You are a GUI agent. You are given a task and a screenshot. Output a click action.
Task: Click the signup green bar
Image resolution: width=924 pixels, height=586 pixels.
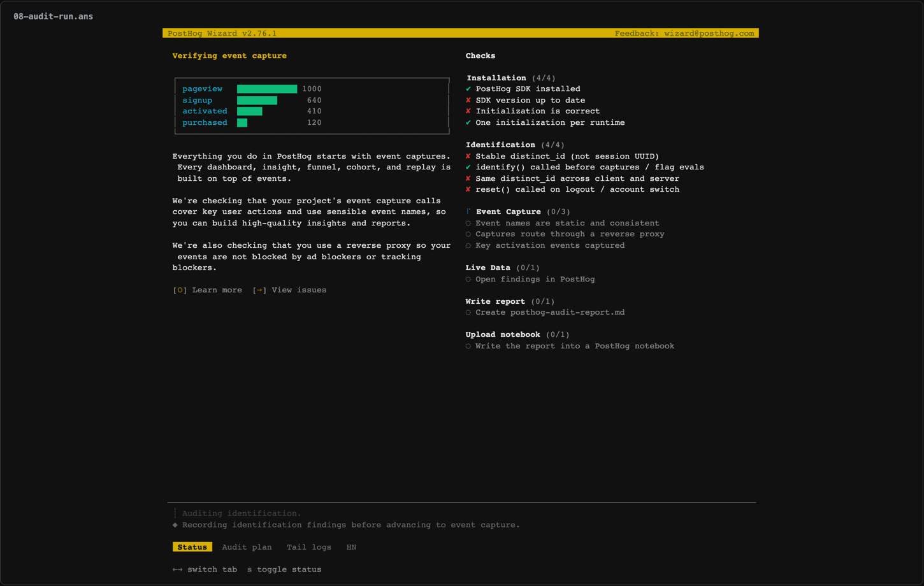tap(257, 100)
